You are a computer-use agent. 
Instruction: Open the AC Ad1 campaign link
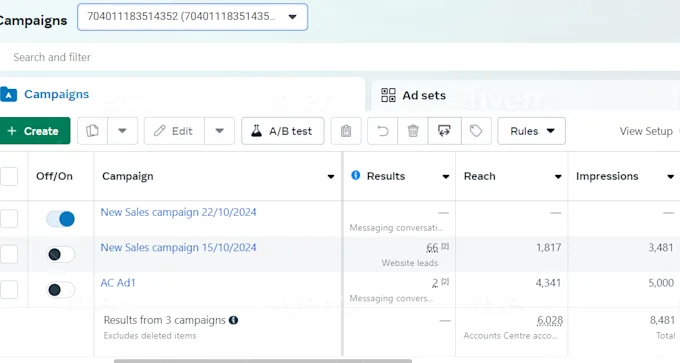tap(118, 283)
